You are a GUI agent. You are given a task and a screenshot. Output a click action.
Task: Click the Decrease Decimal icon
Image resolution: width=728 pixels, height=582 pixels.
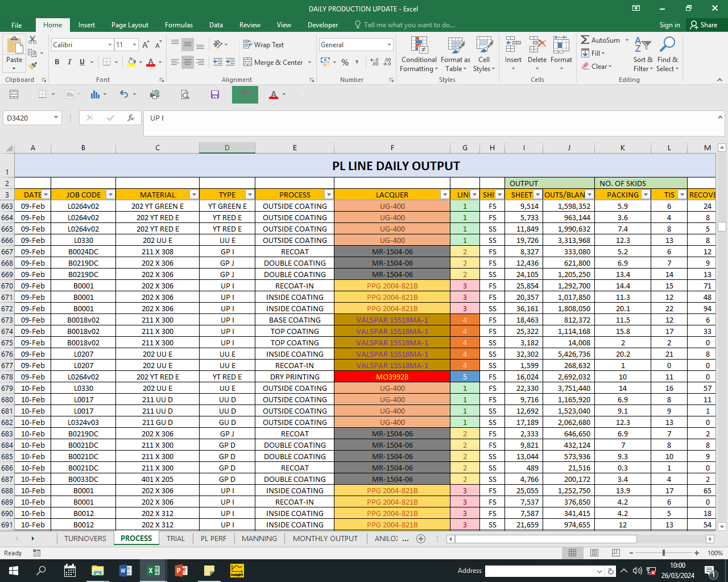pos(387,62)
